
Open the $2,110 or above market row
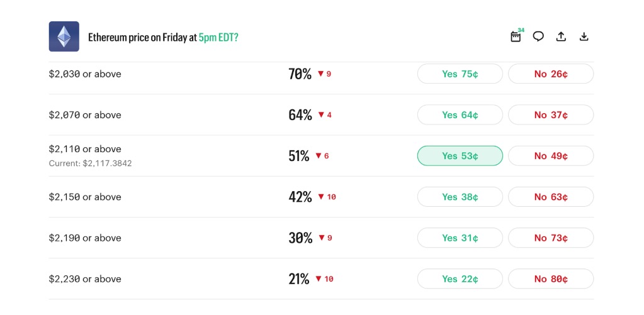[x=85, y=149]
